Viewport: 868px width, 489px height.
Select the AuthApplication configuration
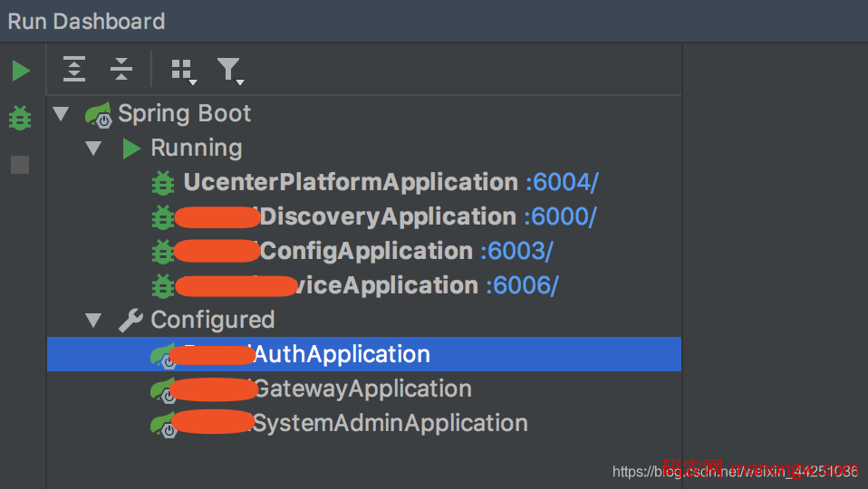pos(342,355)
